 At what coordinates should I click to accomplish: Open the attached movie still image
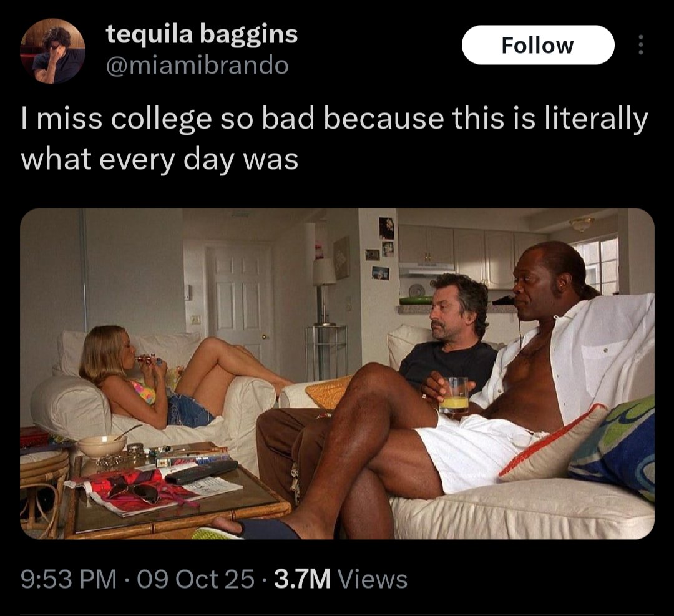pyautogui.click(x=337, y=374)
